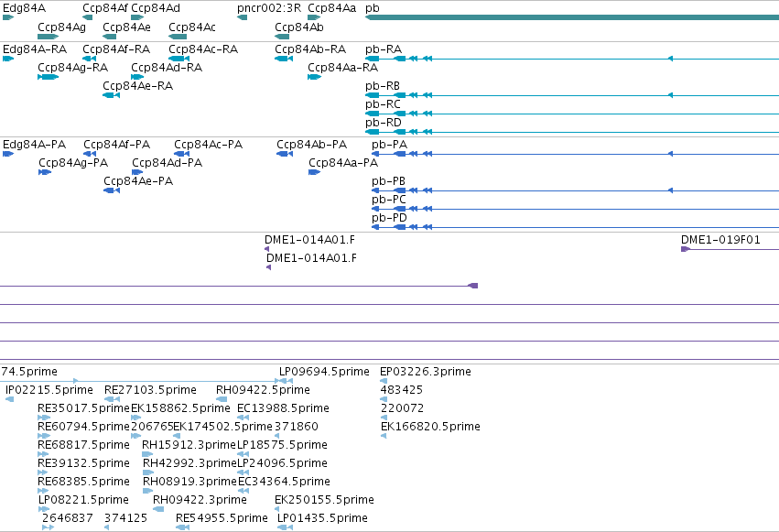Open transcript Edg84A-RA

(x=35, y=49)
